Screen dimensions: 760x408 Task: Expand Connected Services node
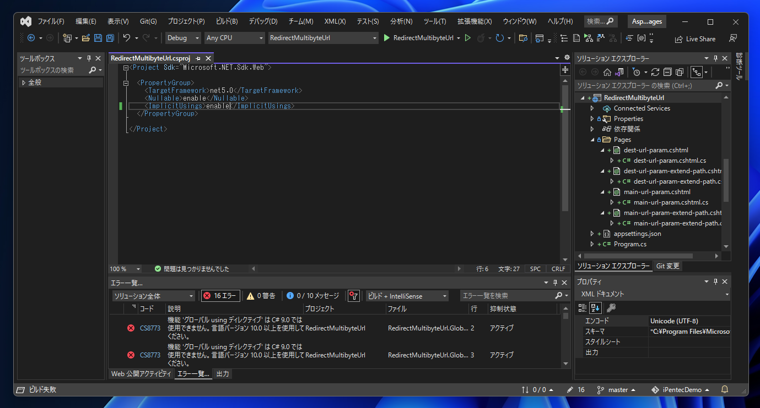click(x=592, y=108)
